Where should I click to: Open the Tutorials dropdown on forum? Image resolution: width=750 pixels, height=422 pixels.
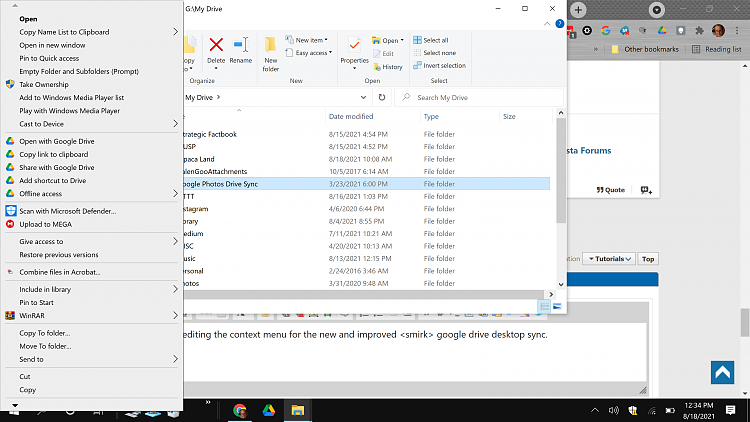(609, 259)
